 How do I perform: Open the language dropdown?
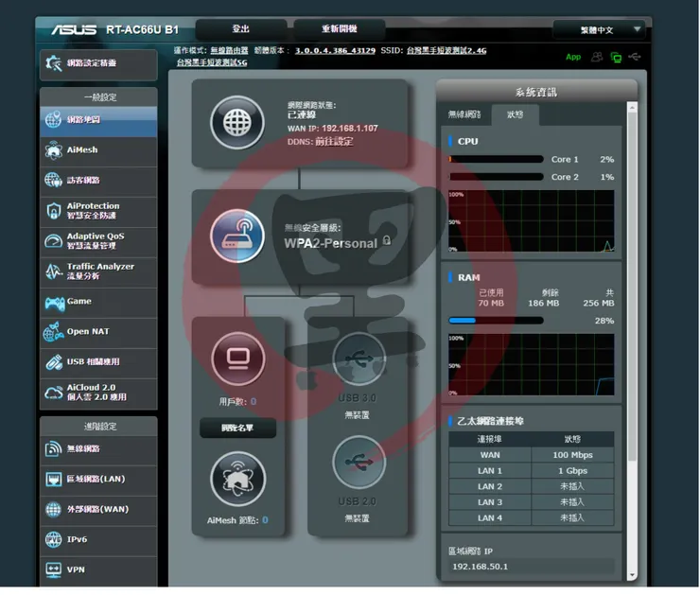pos(599,30)
